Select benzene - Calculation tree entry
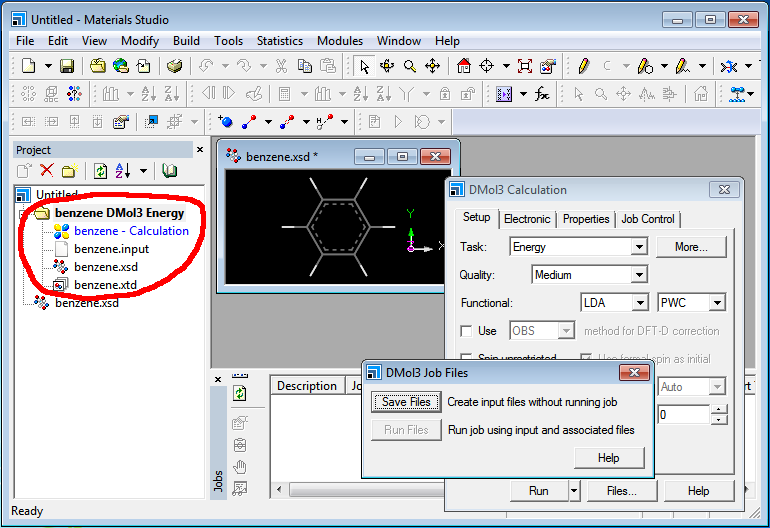The height and width of the screenshot is (528, 770). pos(131,231)
